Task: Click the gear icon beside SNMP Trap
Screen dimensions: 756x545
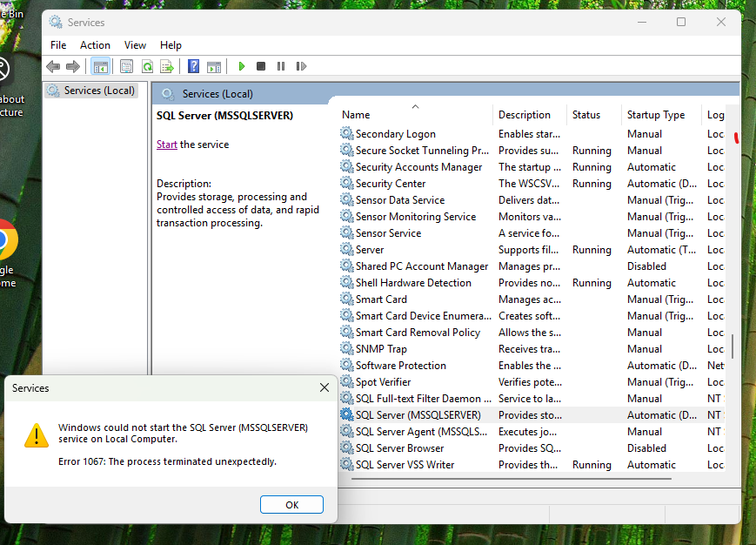Action: point(346,348)
